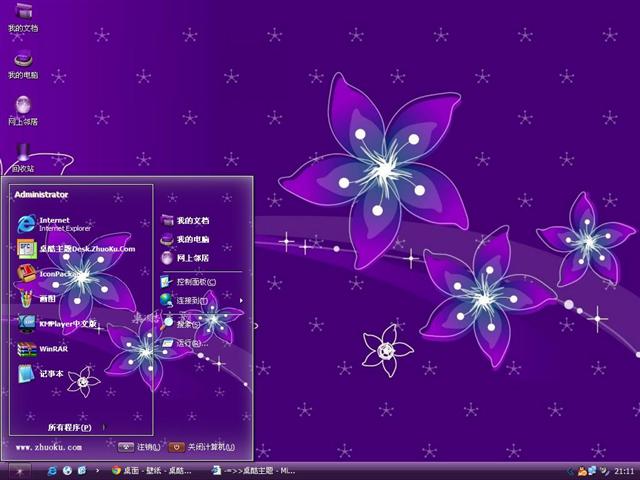Screen dimensions: 640x480
Task: Select 我的电脑 in Start menu right column
Action: pyautogui.click(x=185, y=239)
